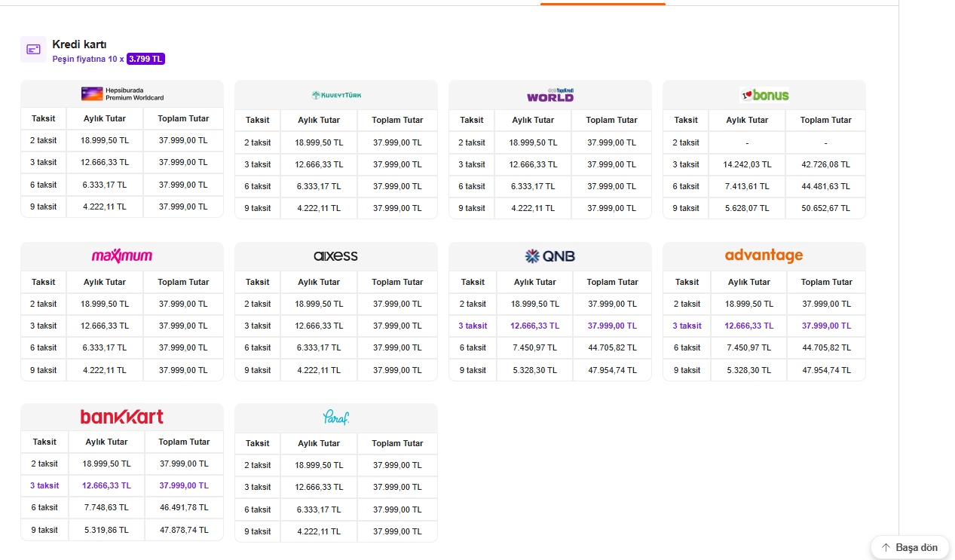Click Advantage monthly amount 5.328,30 TL
Screen dimensions: 955x560
(x=749, y=370)
